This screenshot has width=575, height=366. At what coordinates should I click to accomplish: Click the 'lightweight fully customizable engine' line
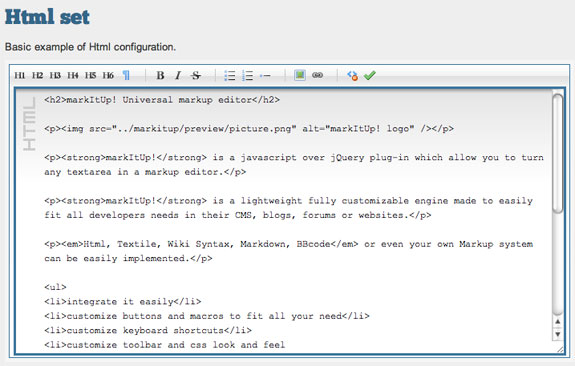coord(289,201)
